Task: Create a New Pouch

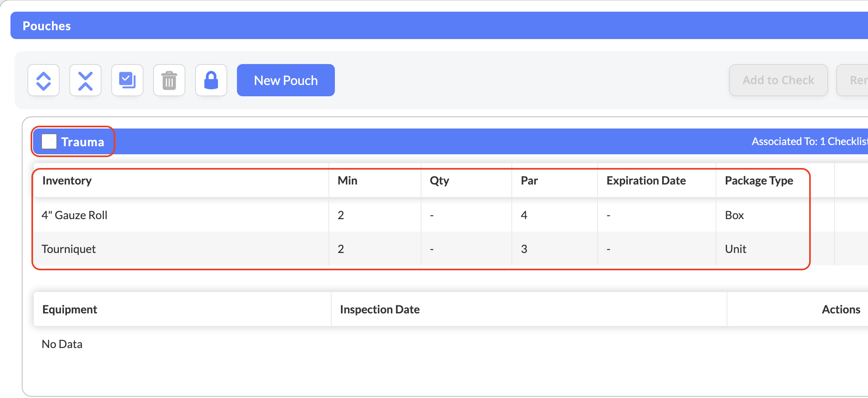Action: (286, 80)
